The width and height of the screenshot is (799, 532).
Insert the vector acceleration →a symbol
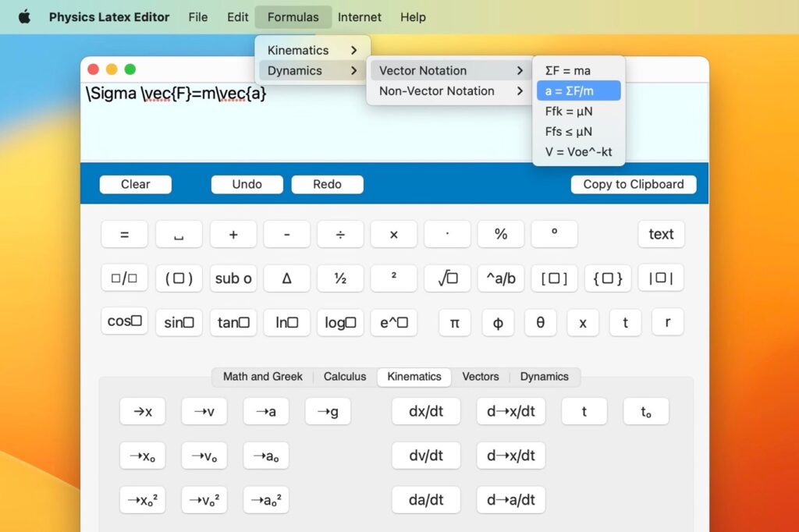point(266,411)
